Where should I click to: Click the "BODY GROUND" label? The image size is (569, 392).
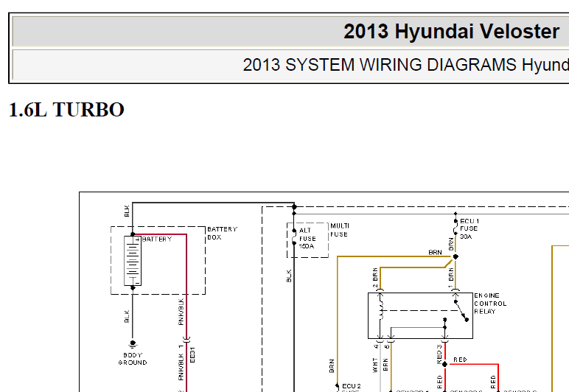[133, 359]
